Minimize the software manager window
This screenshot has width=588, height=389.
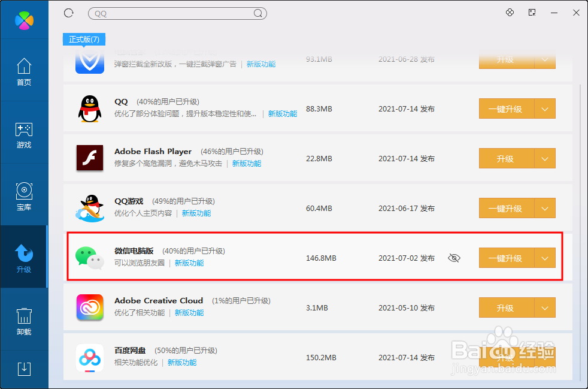click(554, 13)
